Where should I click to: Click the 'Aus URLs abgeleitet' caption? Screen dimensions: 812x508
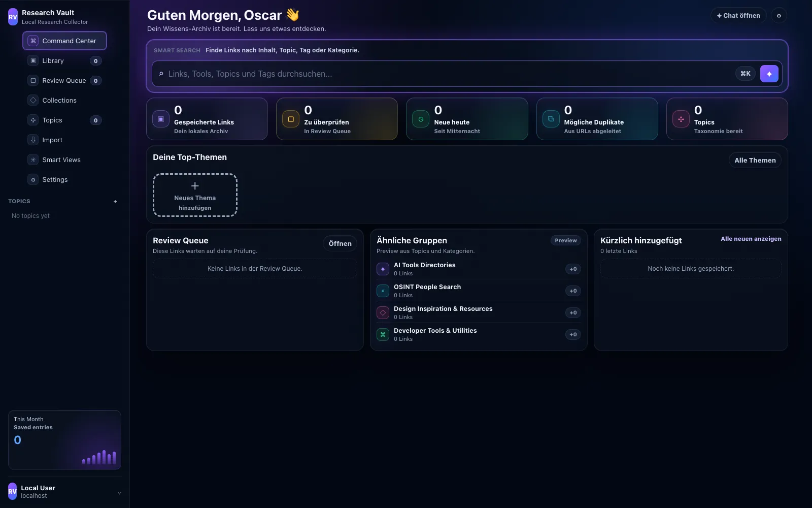[592, 131]
